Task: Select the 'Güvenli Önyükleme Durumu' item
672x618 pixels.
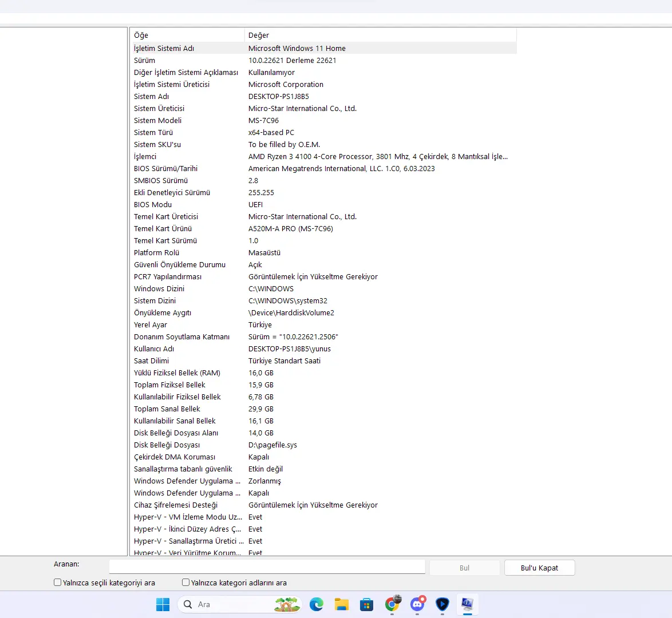Action: [x=180, y=264]
